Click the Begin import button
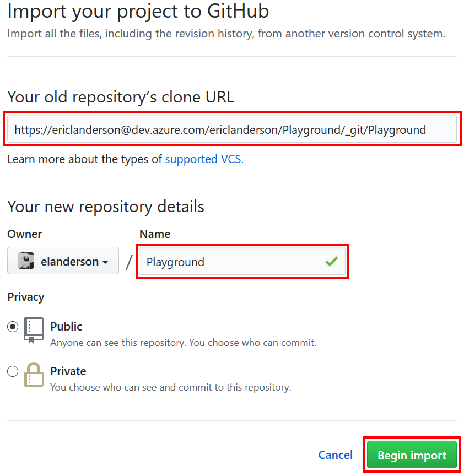This screenshot has width=464, height=476. [x=412, y=455]
